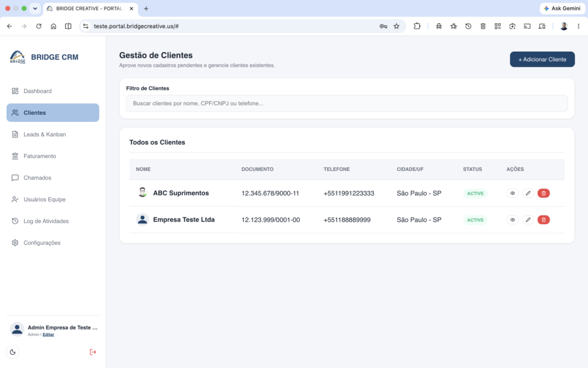This screenshot has height=368, width=588.
Task: Open the QR code extension icon
Action: pos(498,26)
